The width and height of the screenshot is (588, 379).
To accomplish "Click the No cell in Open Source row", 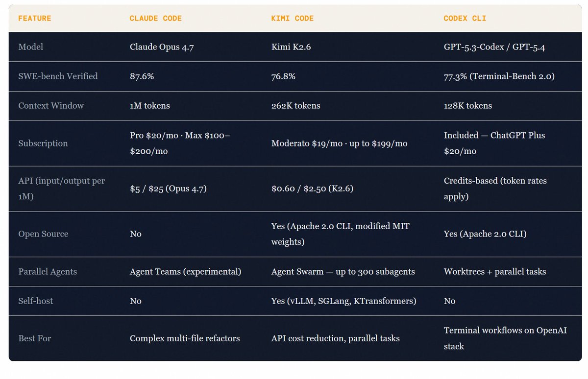I will coord(135,234).
